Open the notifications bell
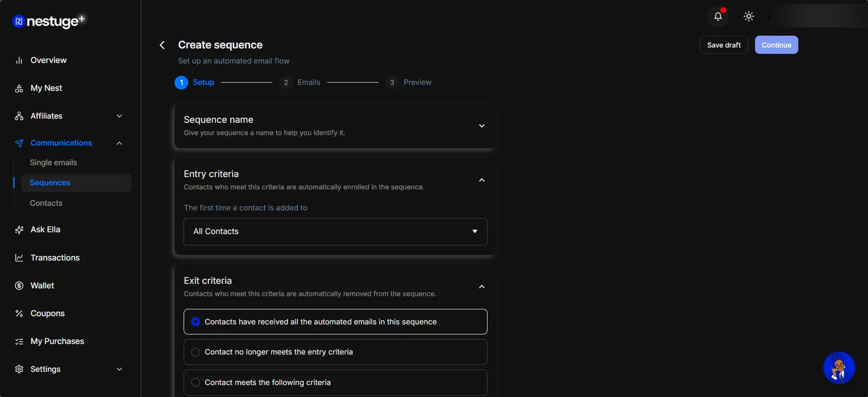Viewport: 868px width, 397px height. tap(718, 16)
